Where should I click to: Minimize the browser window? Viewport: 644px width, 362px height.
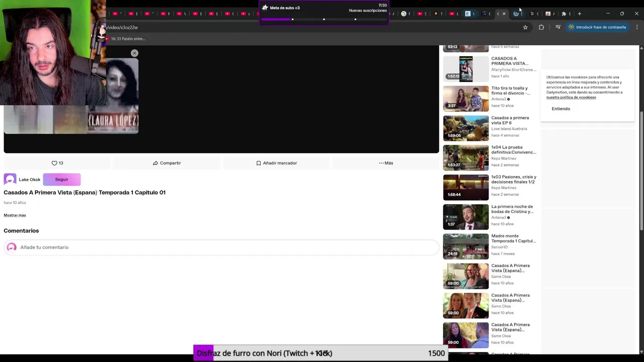(x=608, y=14)
